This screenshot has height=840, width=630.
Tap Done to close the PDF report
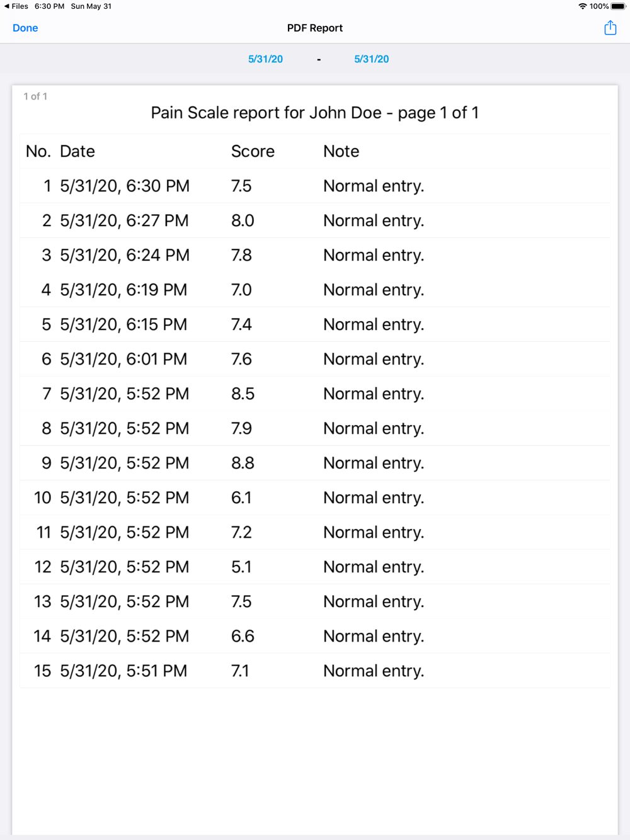point(25,28)
